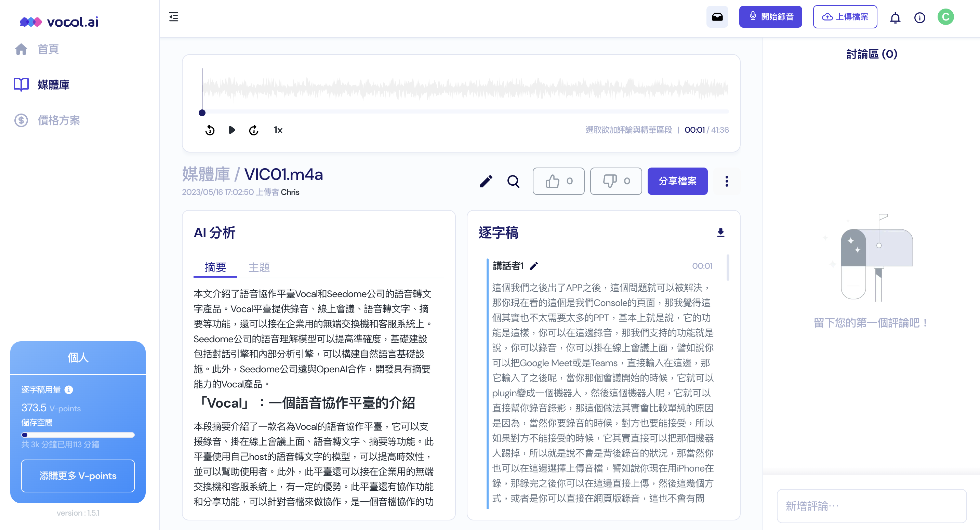This screenshot has height=530, width=980.
Task: Click uploader name Chris
Action: pyautogui.click(x=290, y=192)
